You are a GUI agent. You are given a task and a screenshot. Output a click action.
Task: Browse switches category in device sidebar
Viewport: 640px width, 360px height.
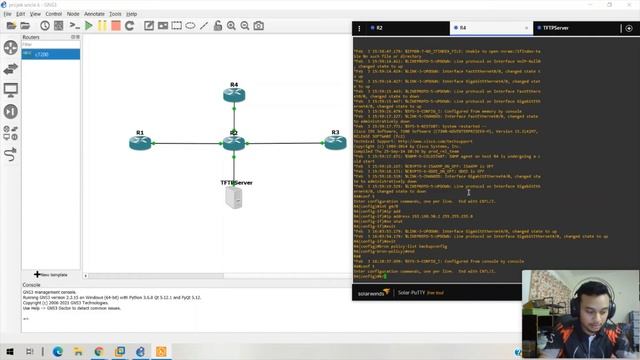point(11,69)
